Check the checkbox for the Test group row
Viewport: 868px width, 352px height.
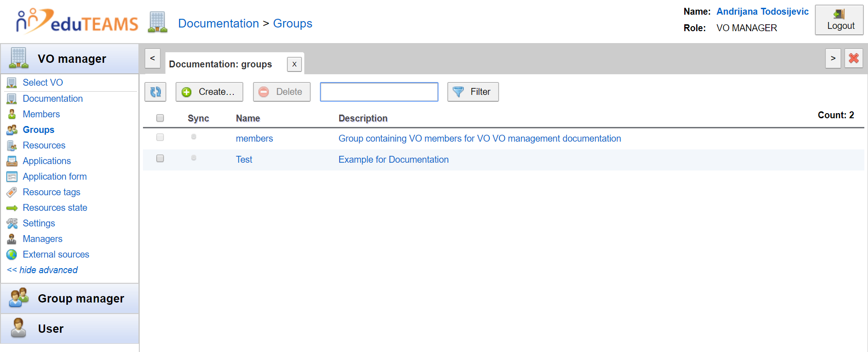pyautogui.click(x=160, y=158)
